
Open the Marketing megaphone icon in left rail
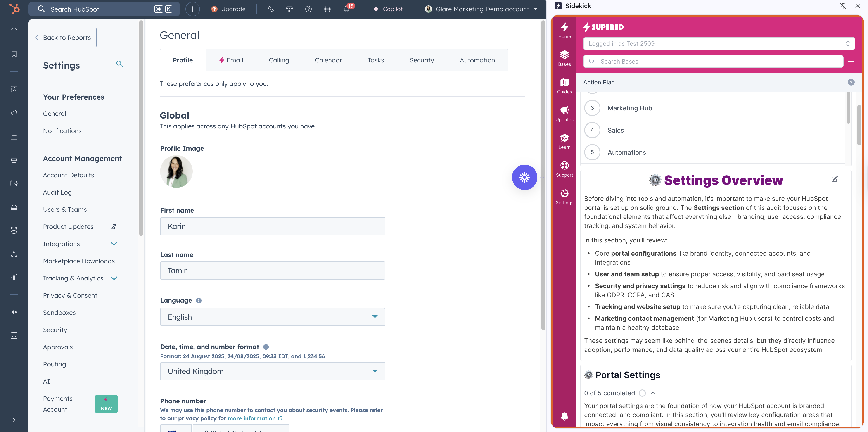(14, 113)
